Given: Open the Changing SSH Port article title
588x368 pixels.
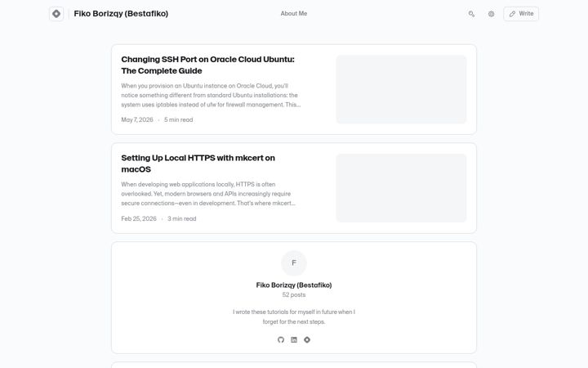Looking at the screenshot, I should tap(207, 65).
